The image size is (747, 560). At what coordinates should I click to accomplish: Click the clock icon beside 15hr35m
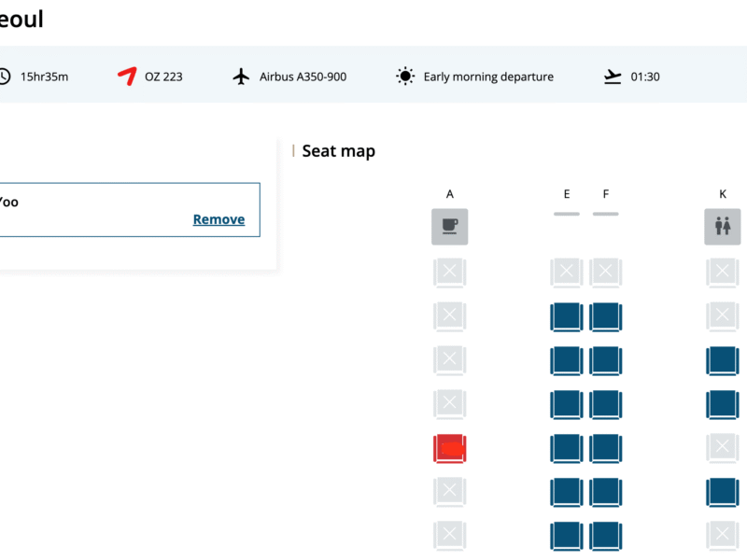coord(5,77)
